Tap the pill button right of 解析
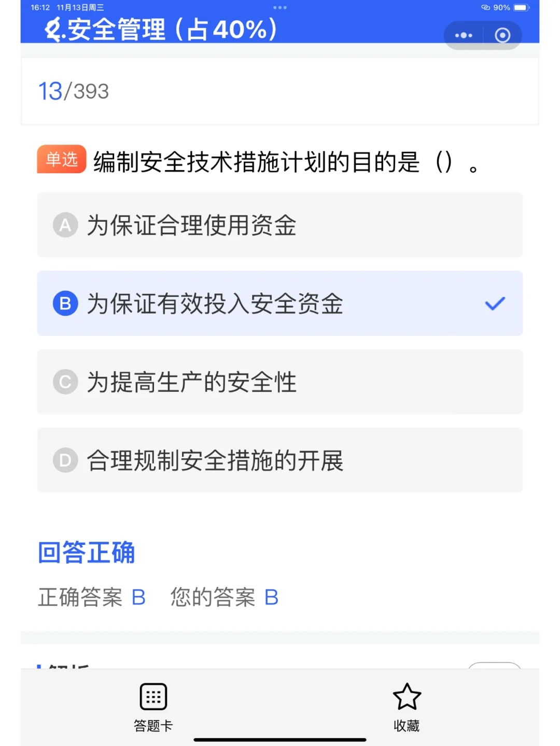This screenshot has width=560, height=746. [x=495, y=665]
